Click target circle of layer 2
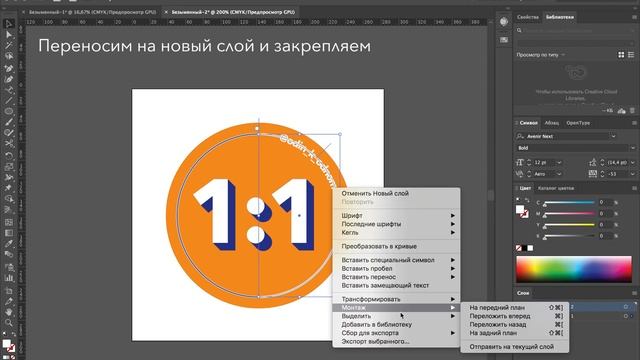The width and height of the screenshot is (640, 360). [626, 307]
